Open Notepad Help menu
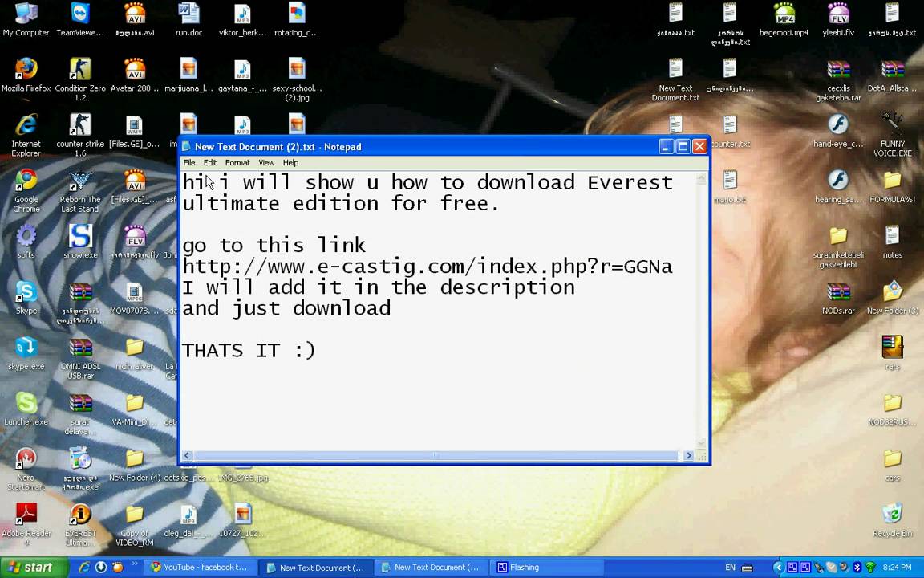924x578 pixels. pyautogui.click(x=290, y=163)
